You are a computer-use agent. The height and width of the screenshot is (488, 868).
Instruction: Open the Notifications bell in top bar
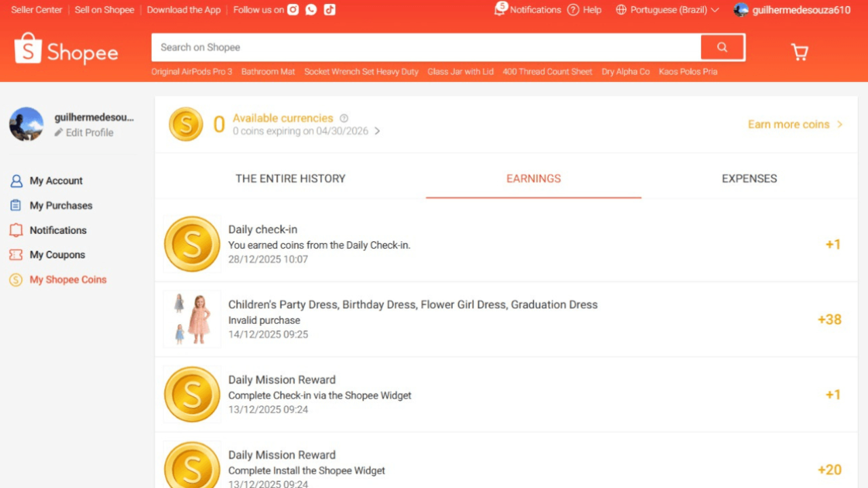500,9
